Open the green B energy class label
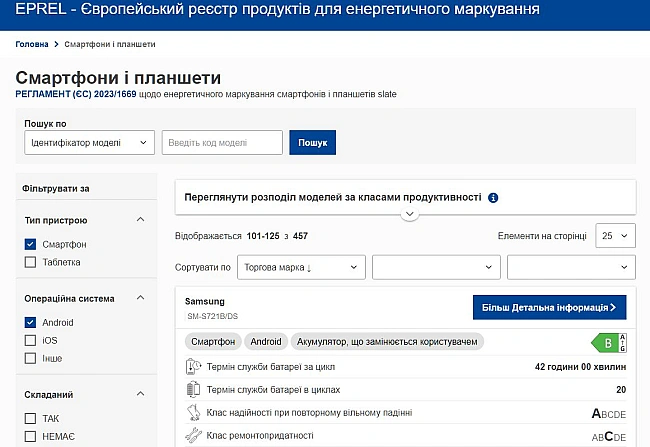650x447 pixels. pos(609,343)
